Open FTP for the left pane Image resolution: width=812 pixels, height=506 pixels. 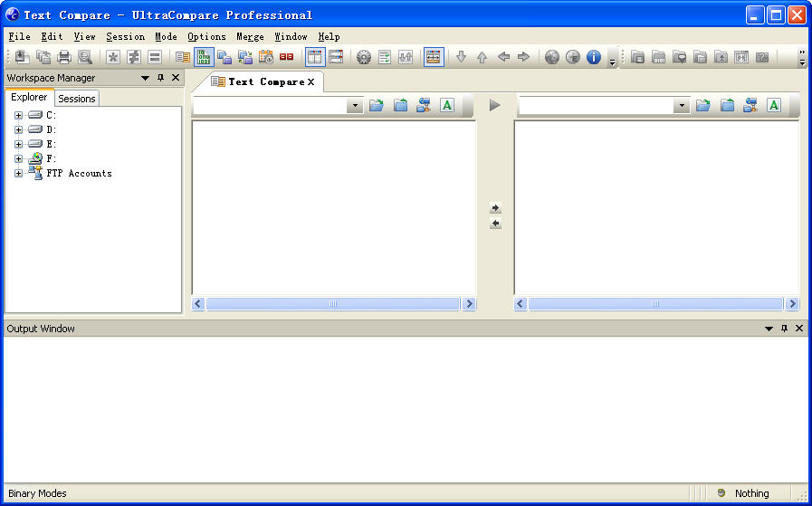coord(424,106)
